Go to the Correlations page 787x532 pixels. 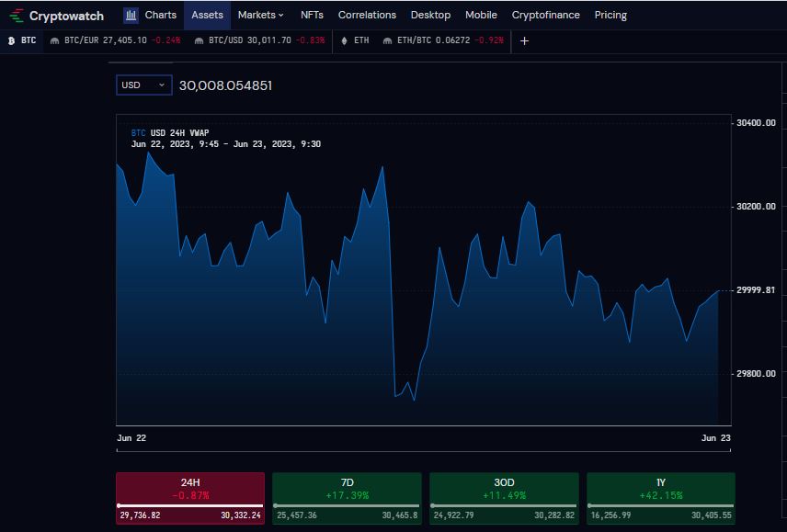367,15
